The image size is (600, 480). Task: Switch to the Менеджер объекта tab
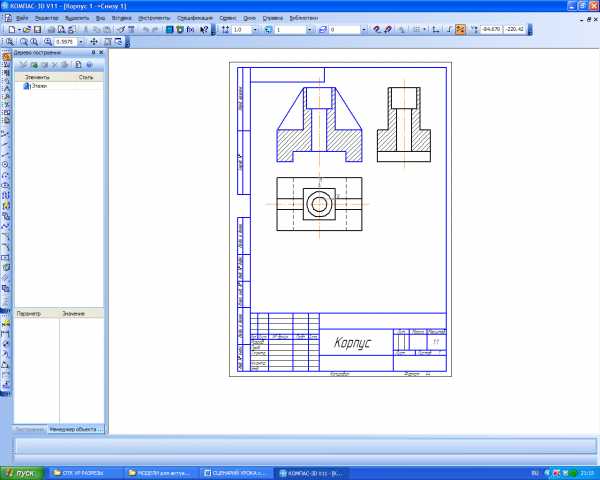[82, 428]
